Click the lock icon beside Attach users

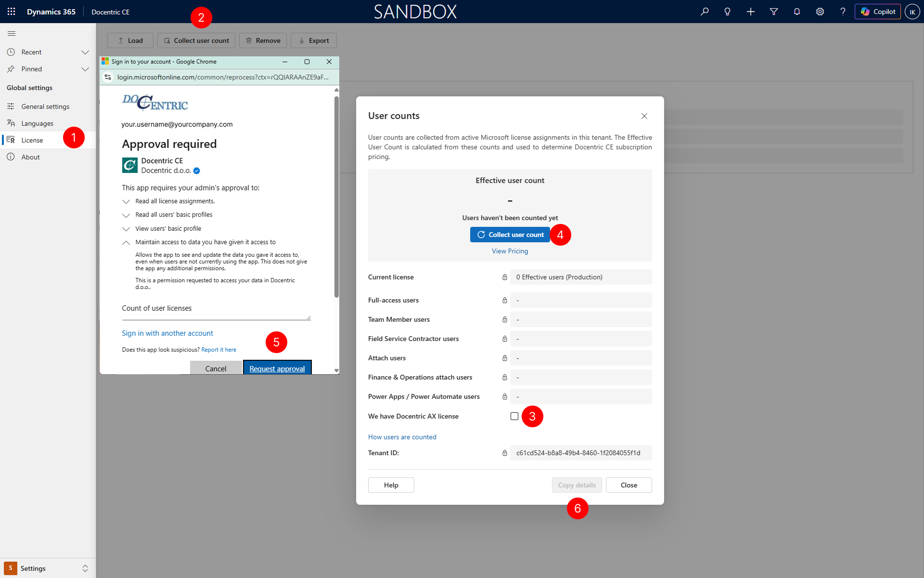505,358
